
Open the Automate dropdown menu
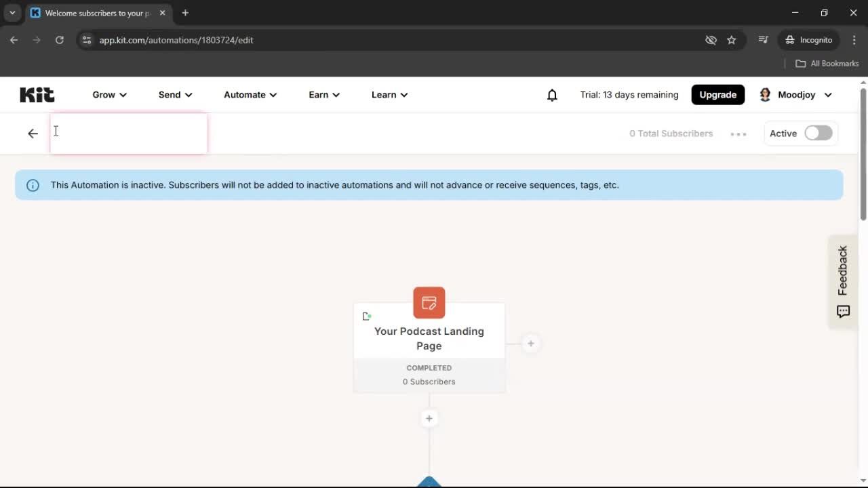pos(250,95)
